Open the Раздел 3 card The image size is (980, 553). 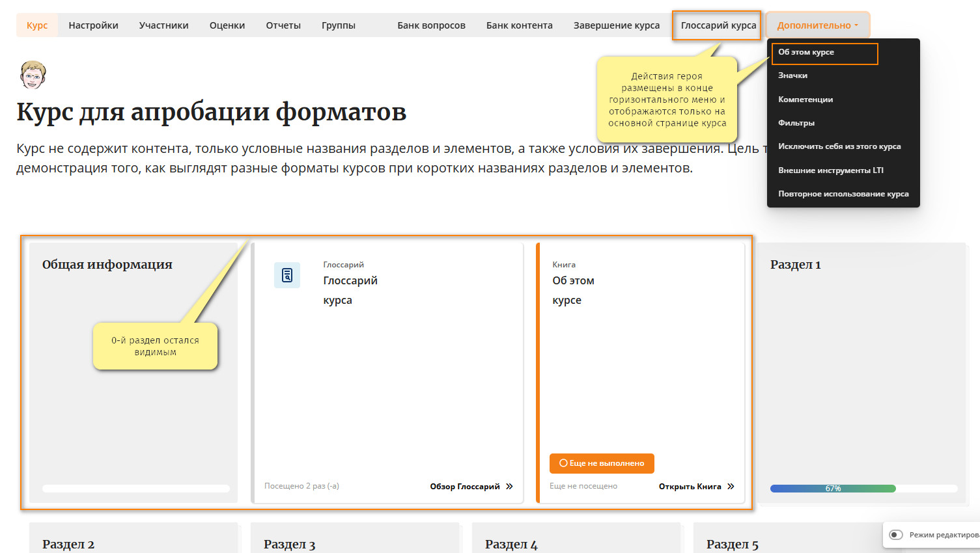tap(355, 538)
